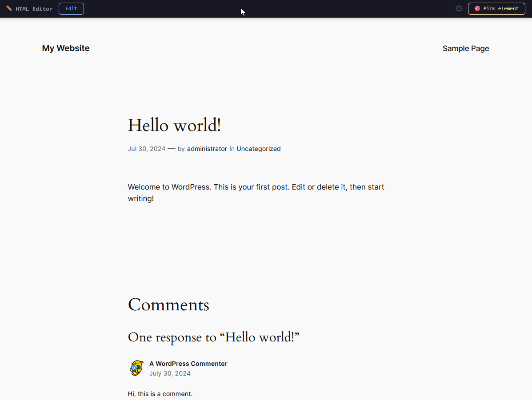Open the Sample Page link
This screenshot has width=532, height=400.
point(466,48)
